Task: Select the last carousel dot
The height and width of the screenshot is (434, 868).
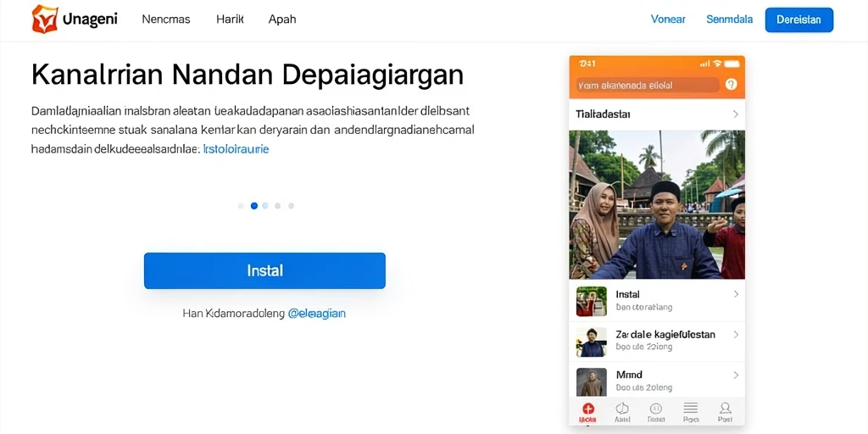Action: [292, 205]
